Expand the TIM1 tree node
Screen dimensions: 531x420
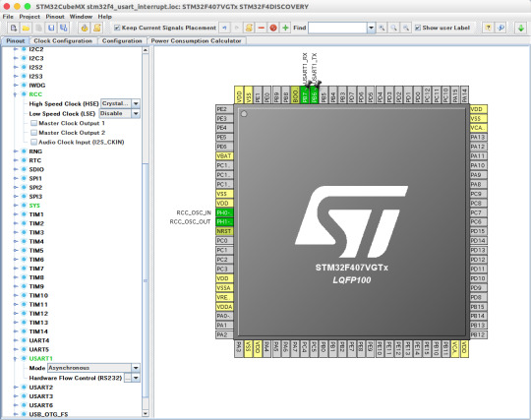pos(15,214)
